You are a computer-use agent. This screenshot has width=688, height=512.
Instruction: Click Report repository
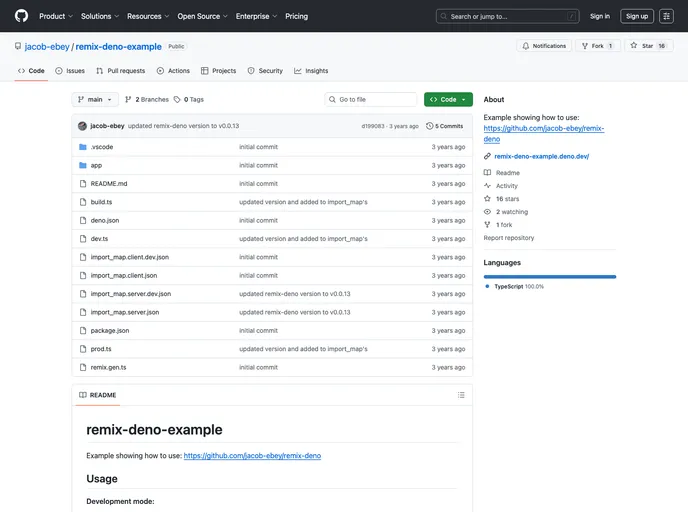(x=509, y=238)
